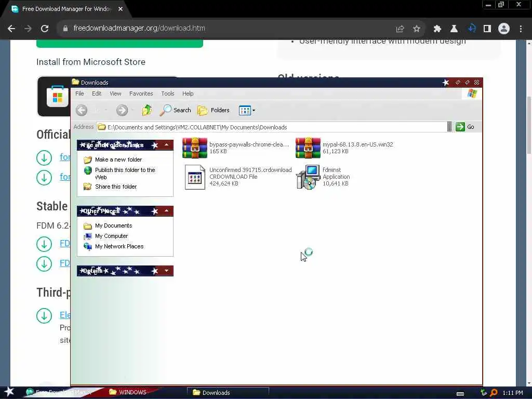This screenshot has width=532, height=399.
Task: Close the Free Download Manager tab
Action: coord(121,9)
